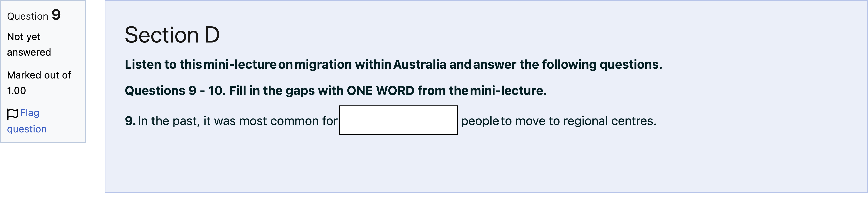Click the 'Not yet answered' status text

click(29, 45)
